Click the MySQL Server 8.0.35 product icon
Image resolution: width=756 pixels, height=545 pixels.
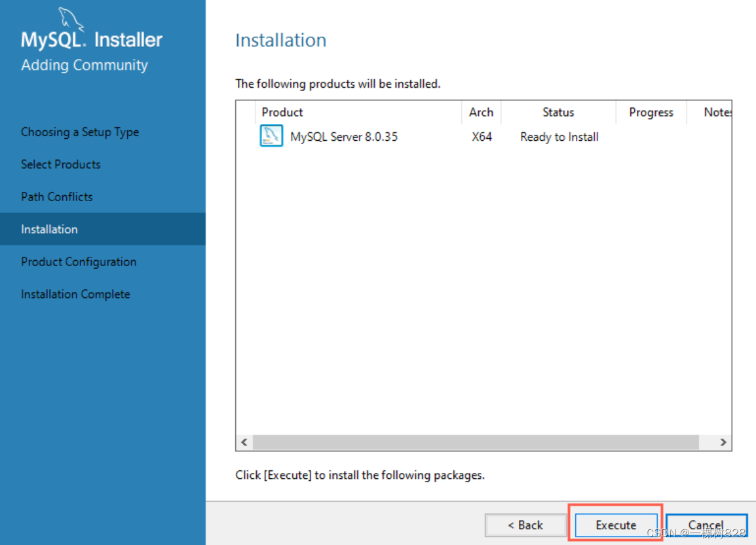(x=271, y=136)
